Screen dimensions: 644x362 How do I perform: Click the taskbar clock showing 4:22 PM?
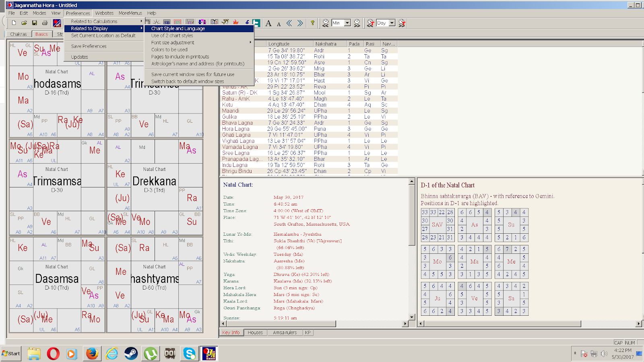pos(623,354)
